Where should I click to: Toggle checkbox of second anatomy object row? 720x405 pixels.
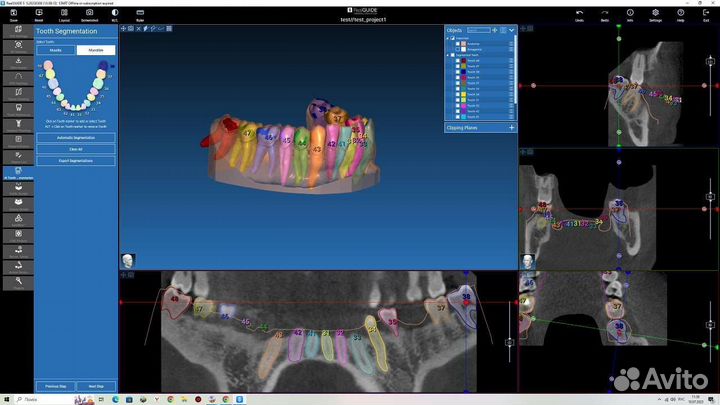click(457, 49)
